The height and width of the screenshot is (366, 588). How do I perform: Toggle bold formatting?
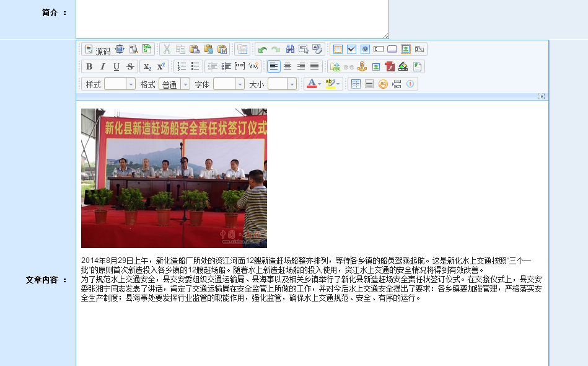89,67
